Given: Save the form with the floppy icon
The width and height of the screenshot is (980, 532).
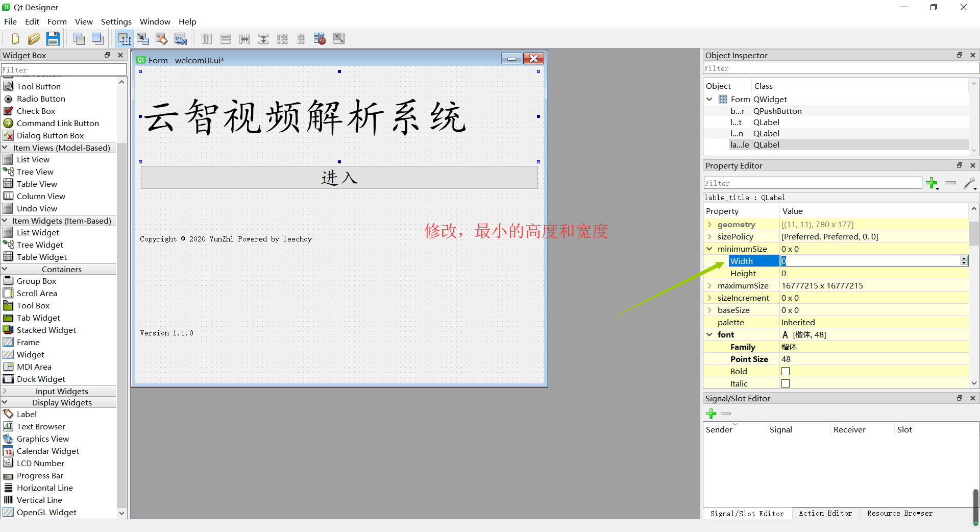Looking at the screenshot, I should pyautogui.click(x=53, y=39).
